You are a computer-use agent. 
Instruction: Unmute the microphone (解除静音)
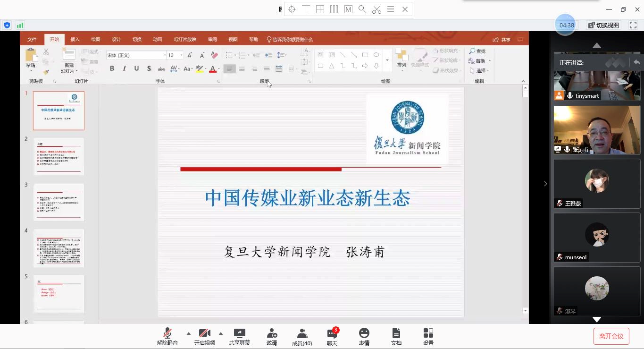[167, 337]
